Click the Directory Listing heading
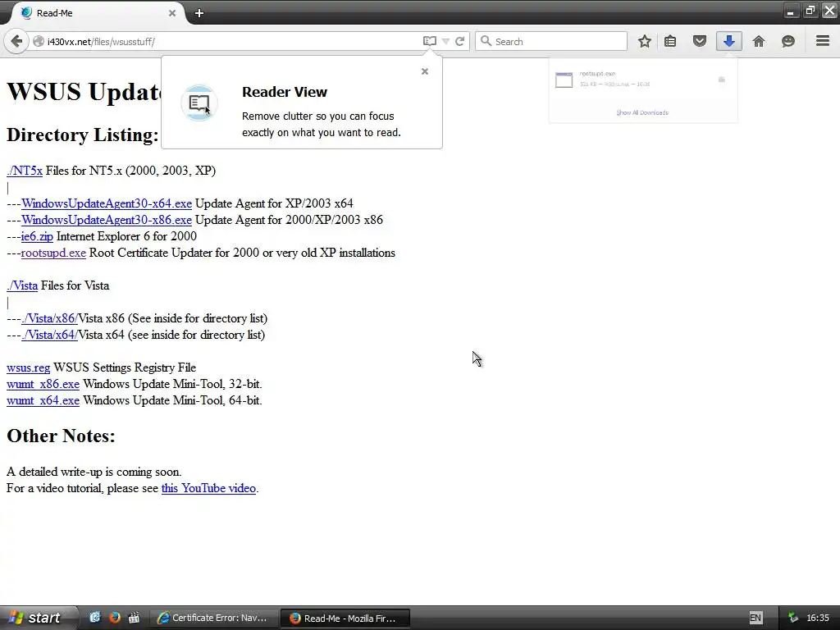Image resolution: width=840 pixels, height=630 pixels. [x=83, y=135]
